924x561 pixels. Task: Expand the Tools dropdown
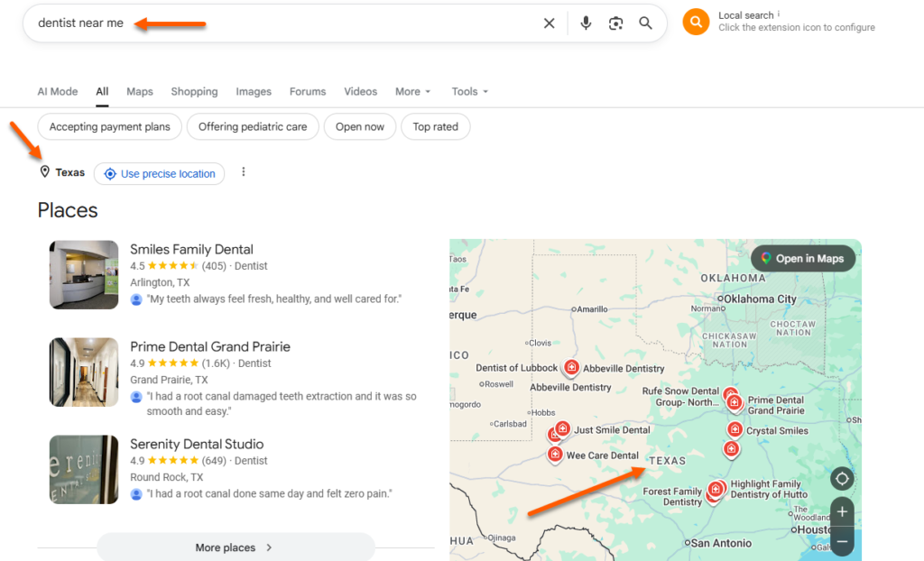[469, 91]
